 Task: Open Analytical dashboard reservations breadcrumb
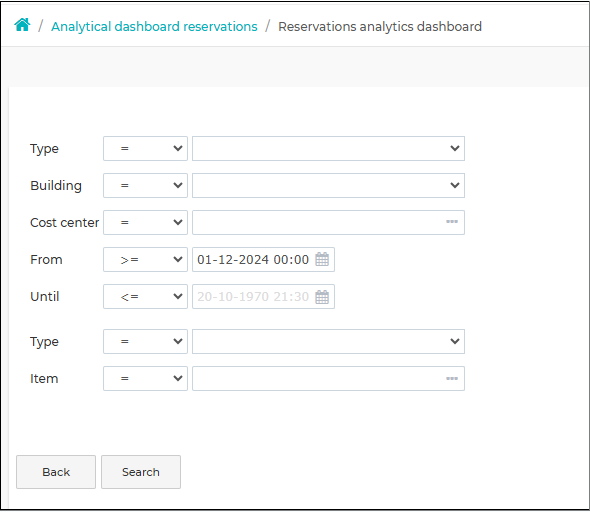pyautogui.click(x=154, y=27)
